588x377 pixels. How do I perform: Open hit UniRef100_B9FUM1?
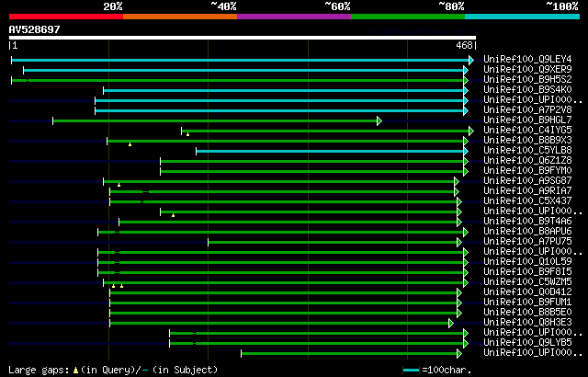[527, 303]
